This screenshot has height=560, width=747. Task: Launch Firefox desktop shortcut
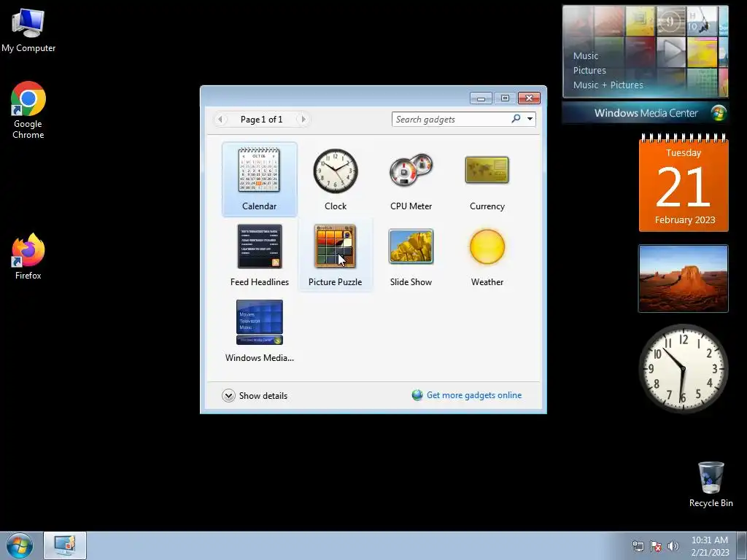28,256
